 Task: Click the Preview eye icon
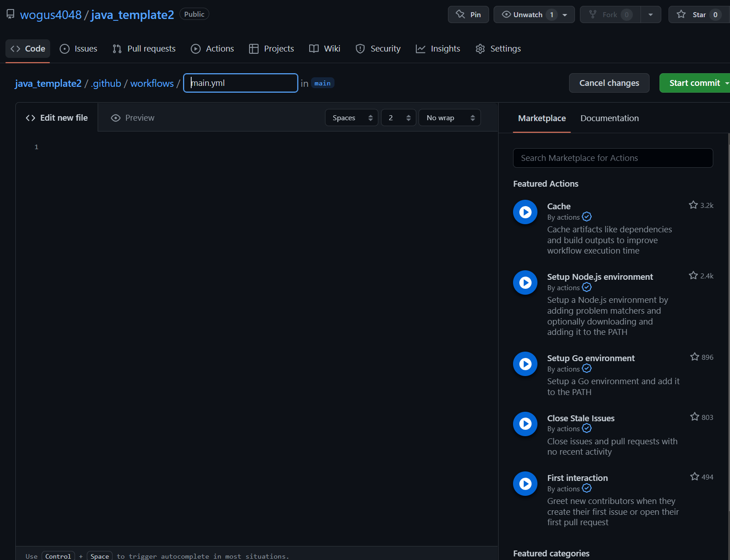[x=116, y=118]
